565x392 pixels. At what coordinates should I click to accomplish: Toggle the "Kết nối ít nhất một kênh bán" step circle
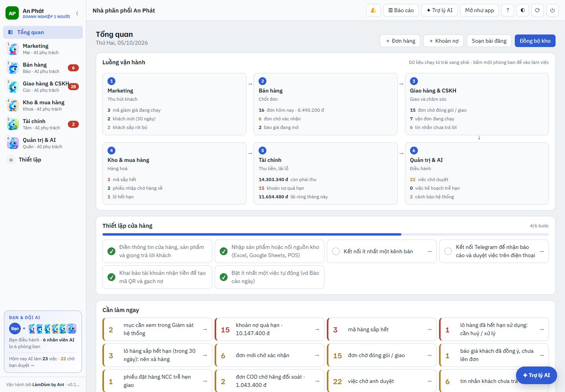pyautogui.click(x=336, y=251)
